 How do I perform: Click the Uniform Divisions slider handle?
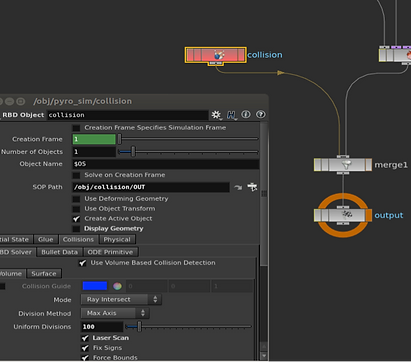pyautogui.click(x=139, y=326)
